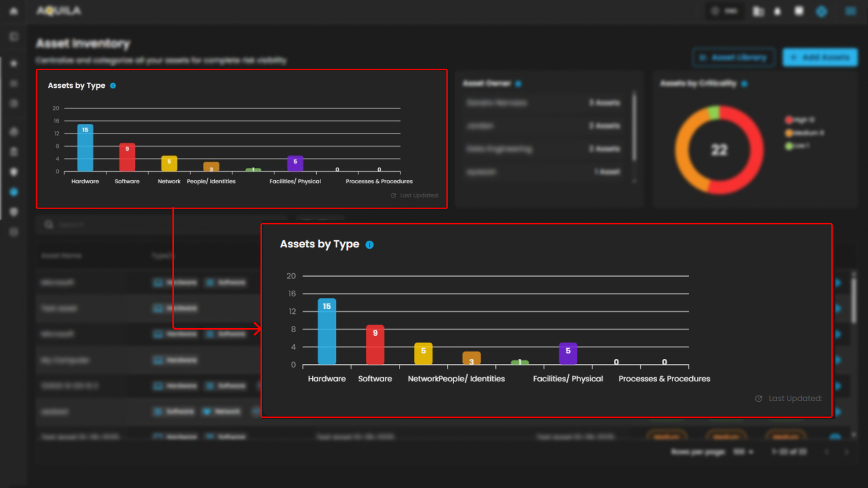Open the Asset Library button
868x488 pixels.
734,57
